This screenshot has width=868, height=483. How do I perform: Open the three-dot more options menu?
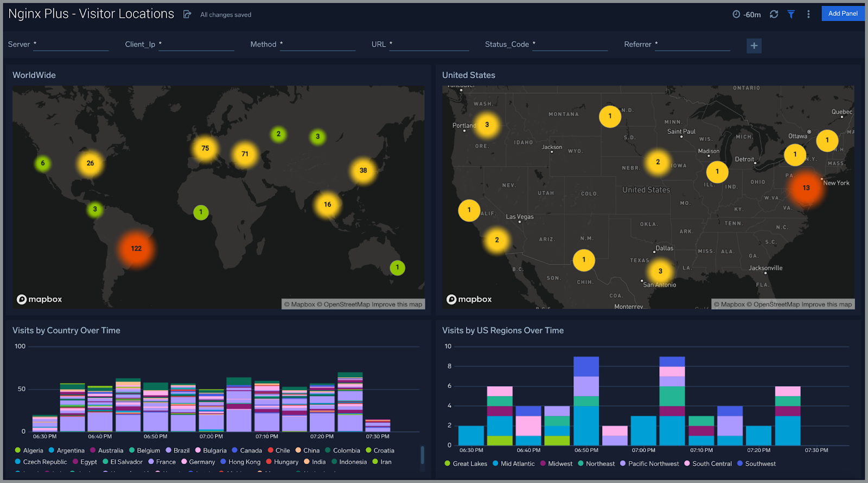(x=808, y=15)
